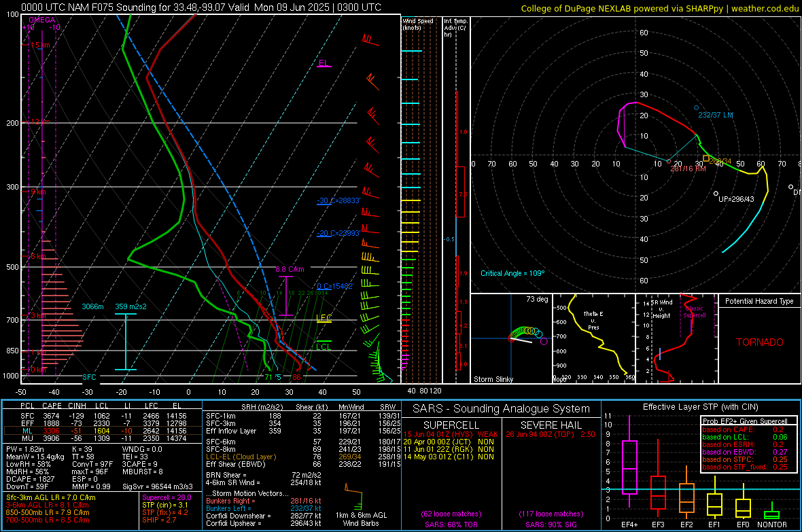Select the 'EFF' parcel row

click(103, 423)
